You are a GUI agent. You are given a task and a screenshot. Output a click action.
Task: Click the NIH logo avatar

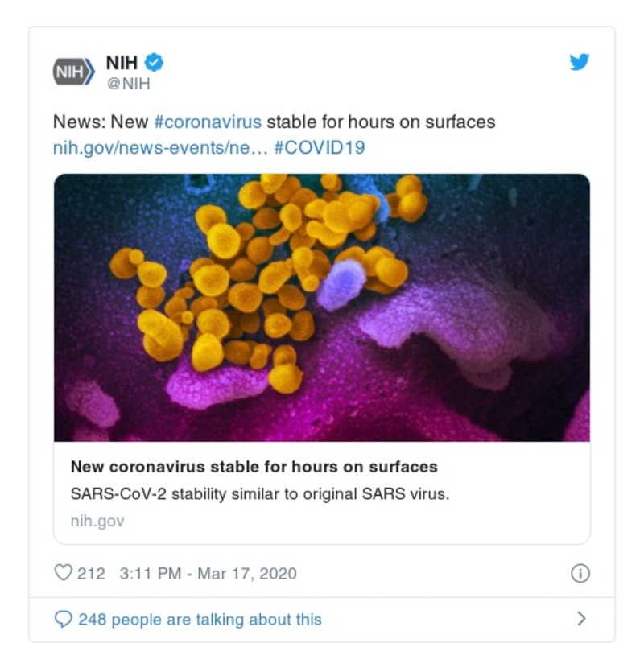(74, 72)
